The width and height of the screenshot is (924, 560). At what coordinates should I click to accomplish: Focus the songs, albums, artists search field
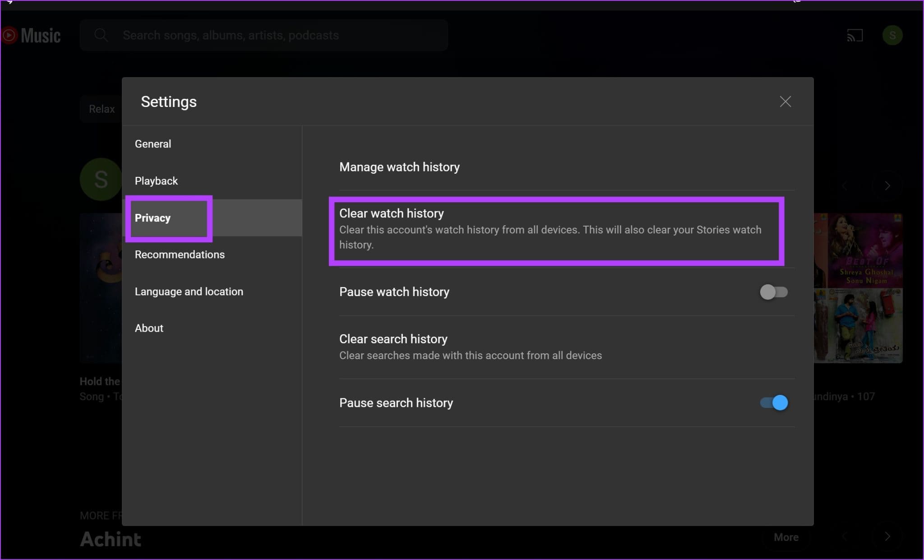(x=264, y=35)
